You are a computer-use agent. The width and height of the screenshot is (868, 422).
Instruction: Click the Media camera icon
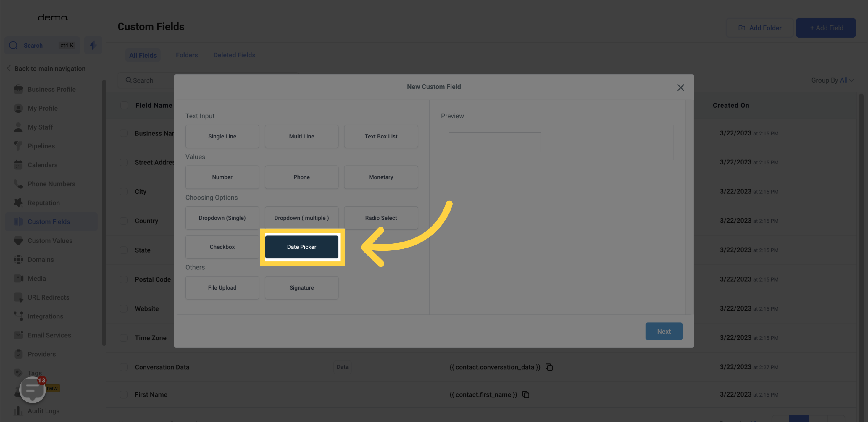tap(18, 278)
